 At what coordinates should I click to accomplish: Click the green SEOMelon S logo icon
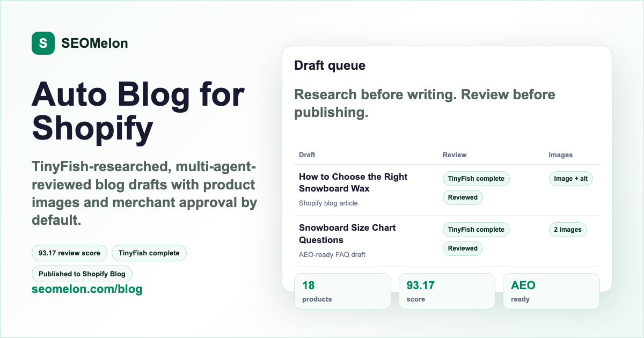pos(43,43)
